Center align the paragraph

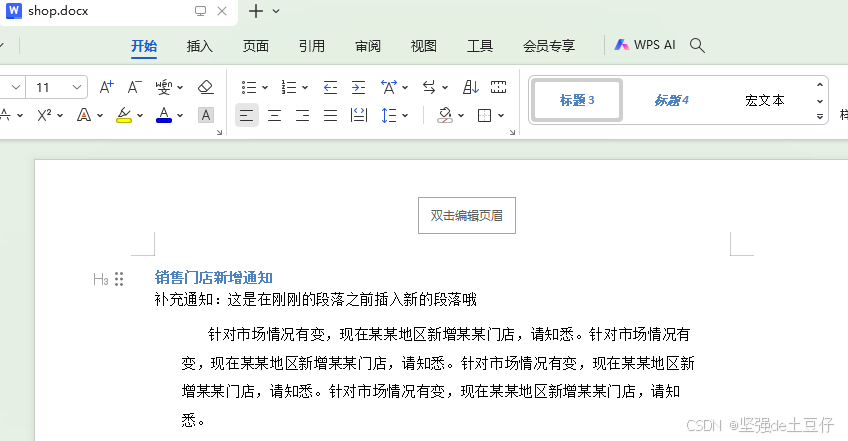275,115
